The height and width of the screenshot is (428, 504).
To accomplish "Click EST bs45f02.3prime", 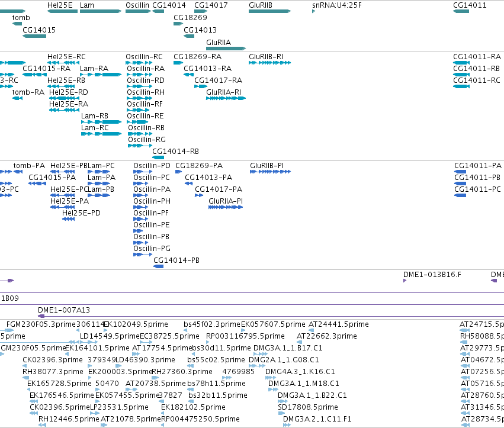I will pos(212,324).
